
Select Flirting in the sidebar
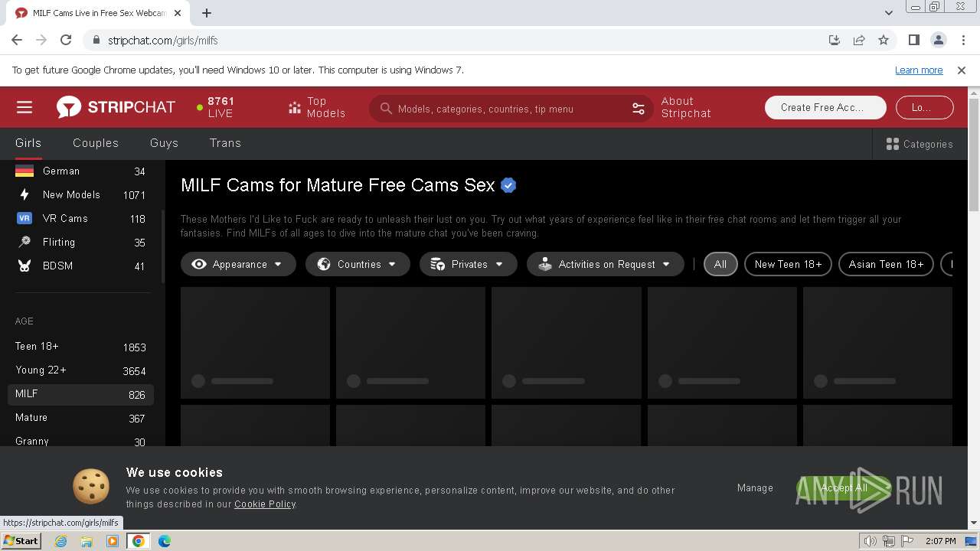80,243
